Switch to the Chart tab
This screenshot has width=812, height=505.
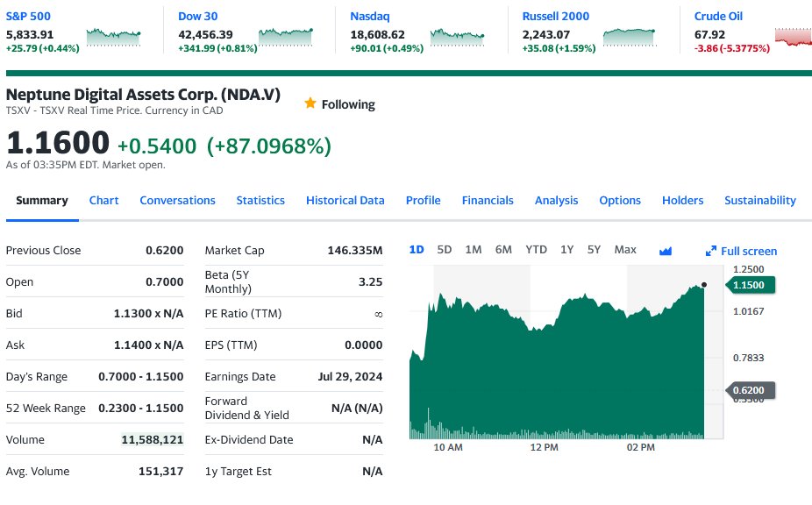coord(103,201)
